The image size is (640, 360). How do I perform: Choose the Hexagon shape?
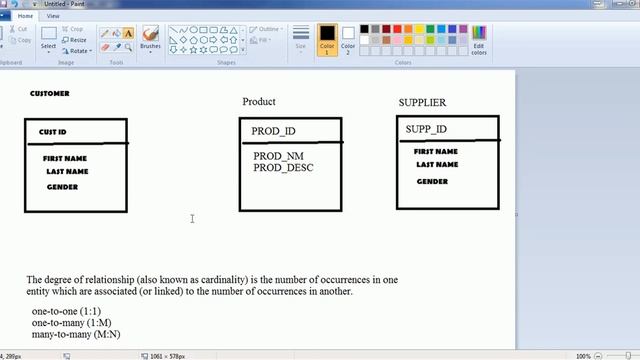point(203,40)
